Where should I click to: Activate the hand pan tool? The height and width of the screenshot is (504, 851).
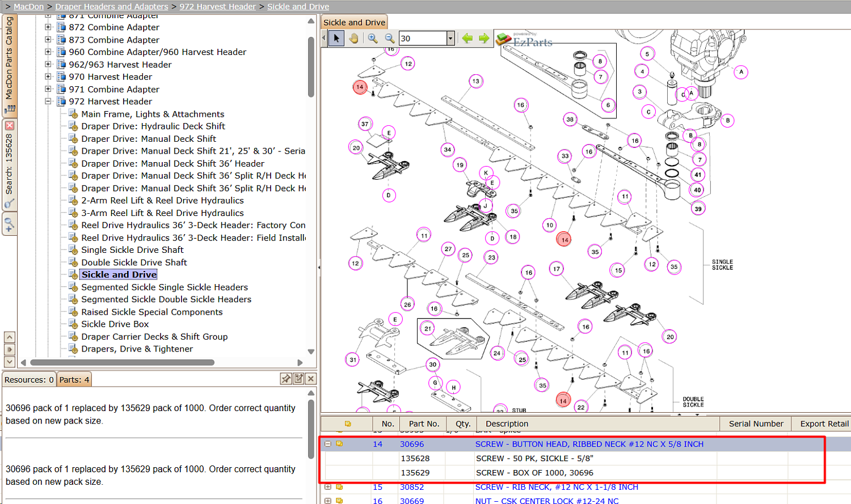pyautogui.click(x=353, y=38)
